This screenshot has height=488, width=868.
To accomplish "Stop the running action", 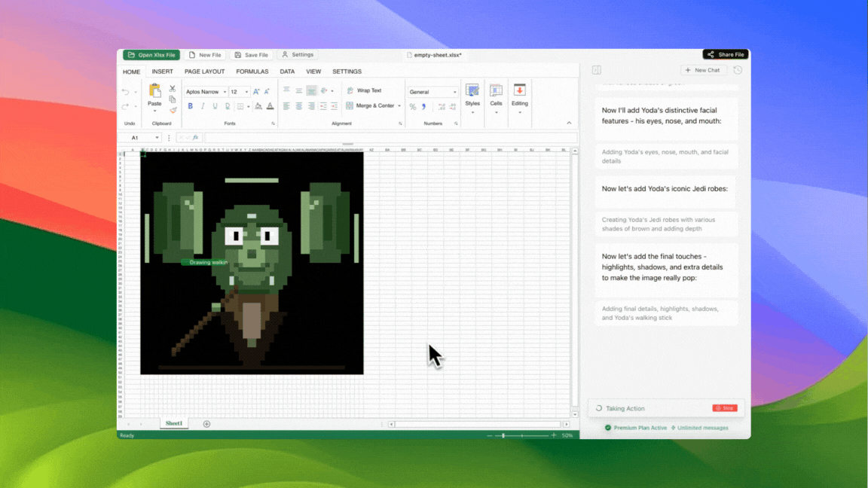I will pos(724,407).
